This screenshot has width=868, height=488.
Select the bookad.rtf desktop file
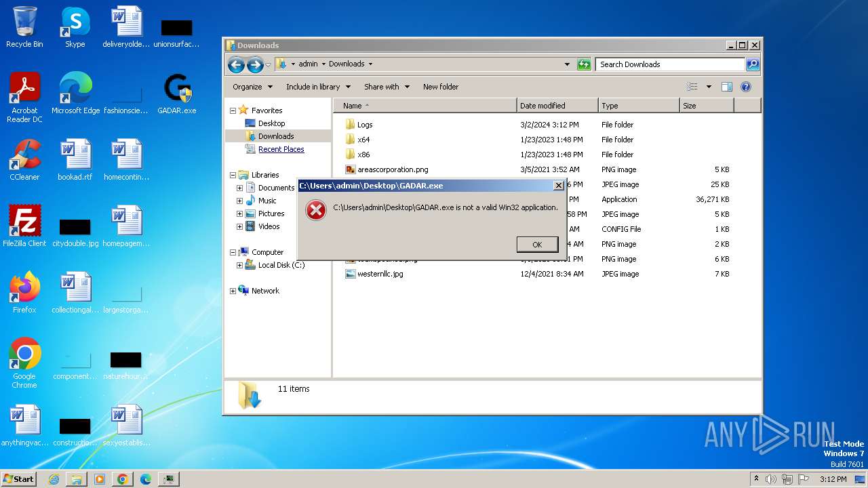click(x=75, y=160)
